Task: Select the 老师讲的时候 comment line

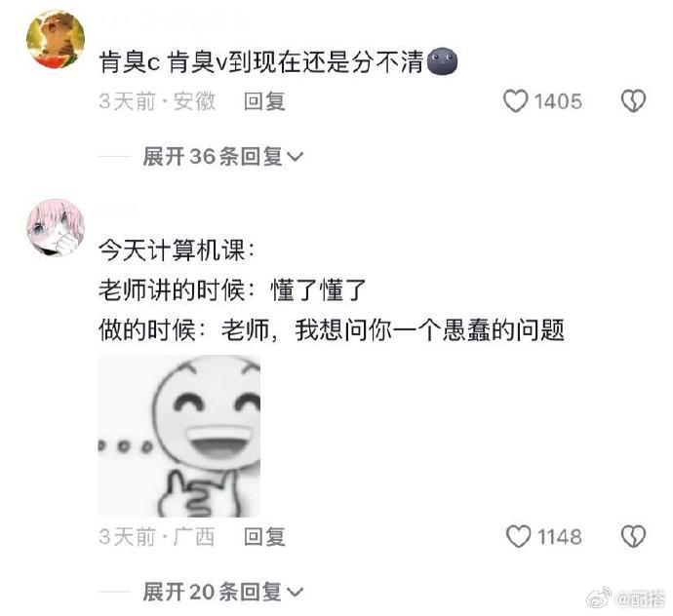Action: [232, 289]
